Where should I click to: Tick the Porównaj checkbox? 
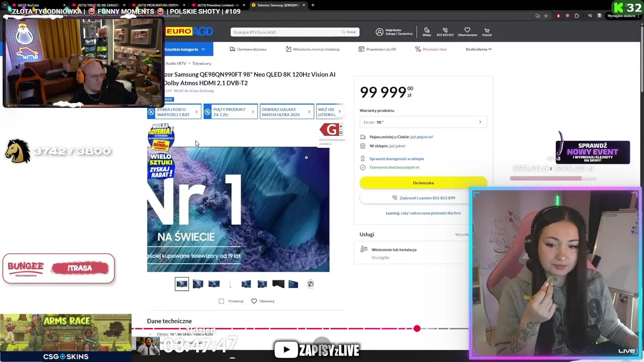pyautogui.click(x=221, y=301)
